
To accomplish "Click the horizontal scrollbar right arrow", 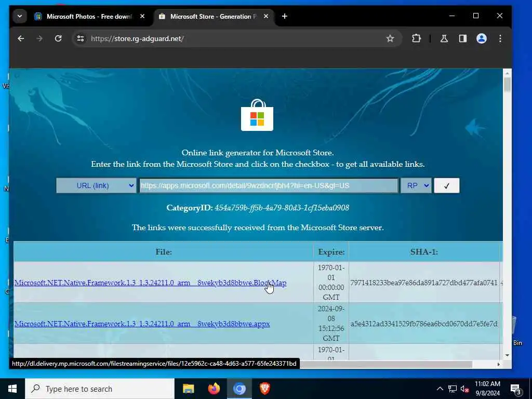I will pyautogui.click(x=498, y=364).
